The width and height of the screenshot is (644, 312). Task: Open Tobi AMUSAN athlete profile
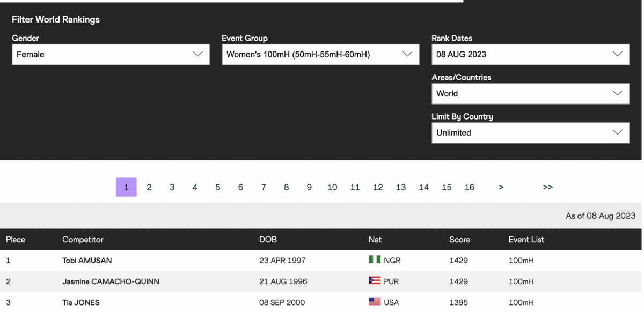(87, 261)
